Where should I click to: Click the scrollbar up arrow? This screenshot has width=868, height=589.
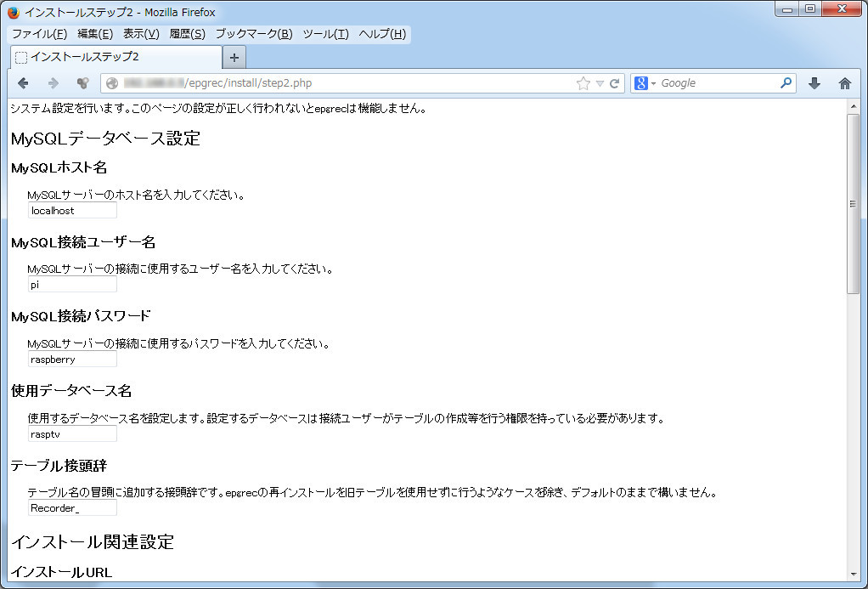(853, 106)
